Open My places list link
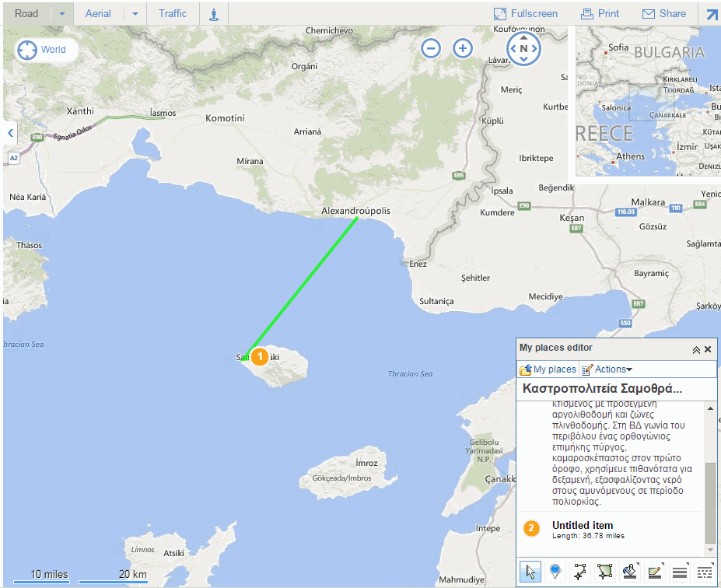Image resolution: width=721 pixels, height=588 pixels. tap(548, 369)
